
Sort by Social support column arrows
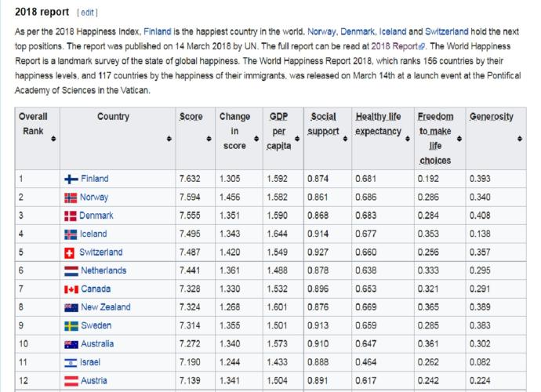coord(345,138)
